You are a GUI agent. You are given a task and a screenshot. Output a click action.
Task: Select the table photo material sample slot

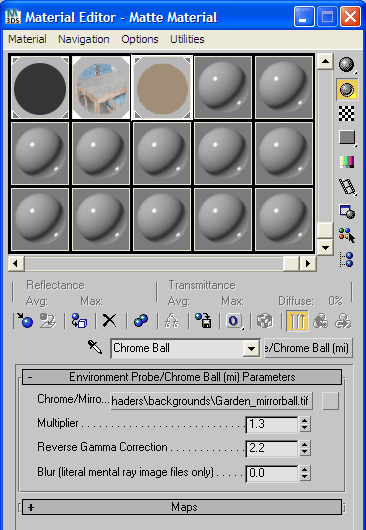101,88
